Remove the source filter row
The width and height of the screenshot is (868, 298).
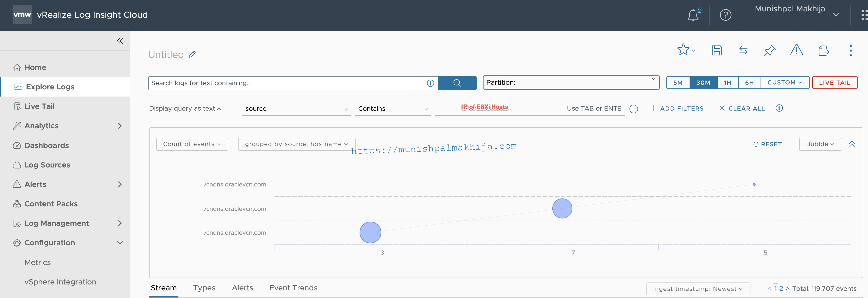click(634, 109)
